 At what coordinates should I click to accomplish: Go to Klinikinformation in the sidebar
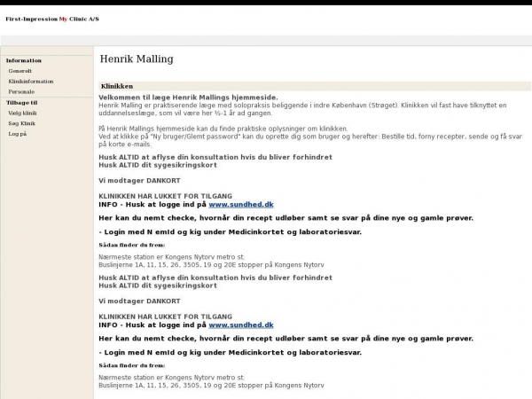click(x=31, y=81)
